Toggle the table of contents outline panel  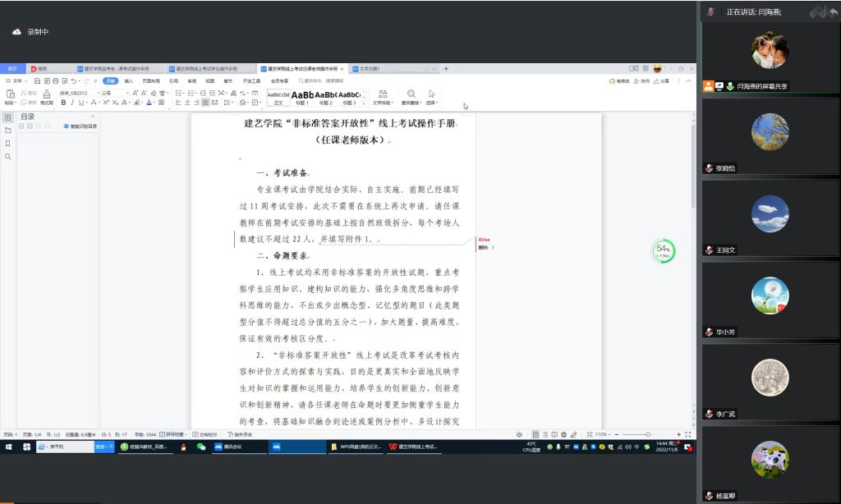(8, 117)
